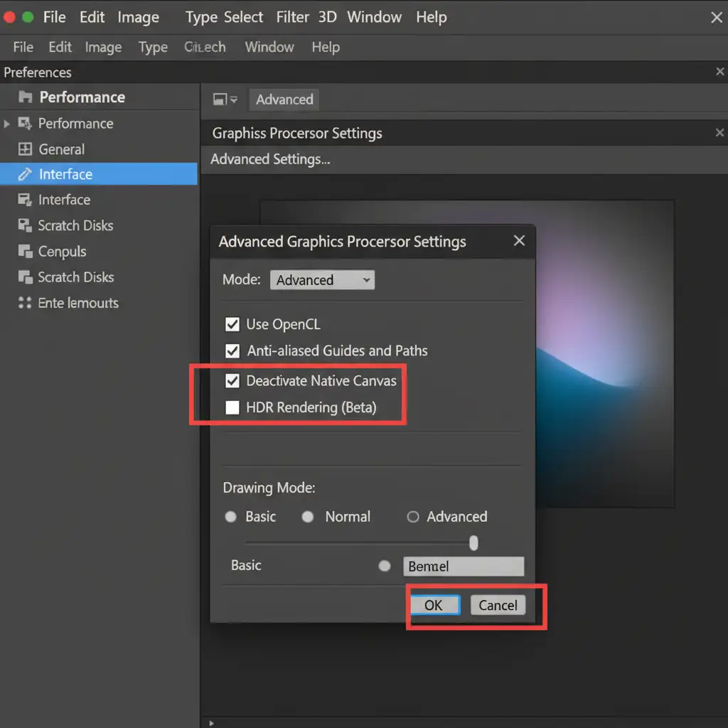Open the dropdown arrow beside panel icon

pyautogui.click(x=234, y=100)
